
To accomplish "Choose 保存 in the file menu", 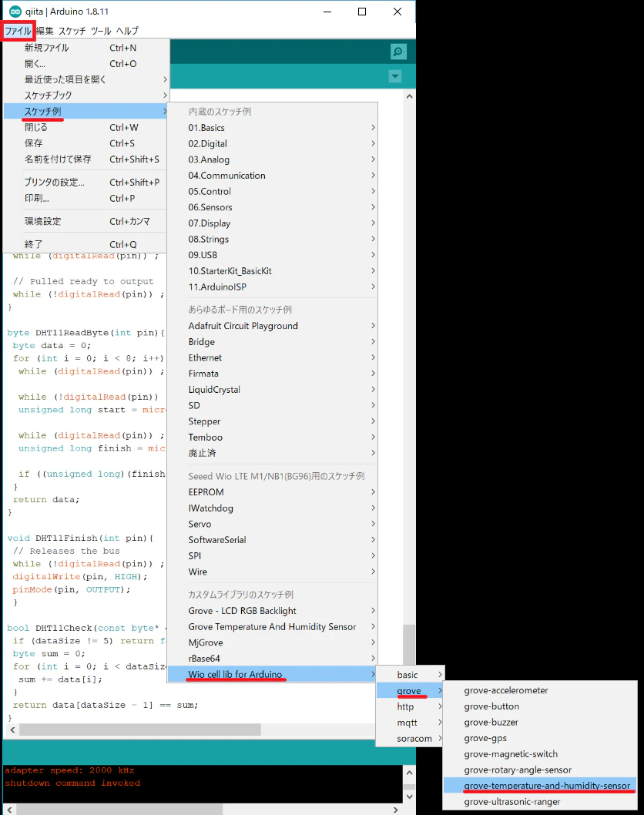I will (86, 143).
